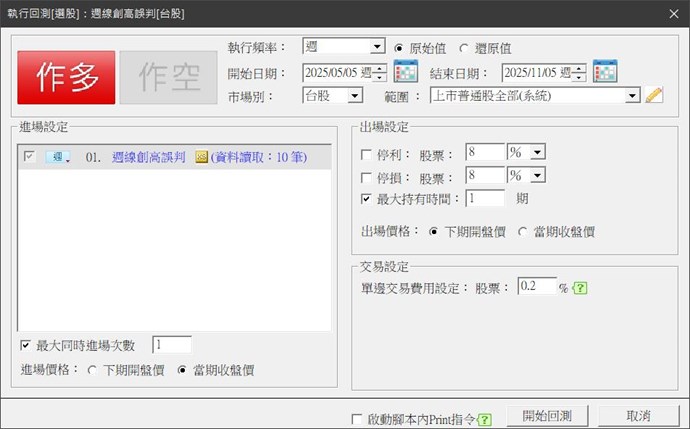Open the 停損 percent unit dropdown
Screen dimensions: 690x429
(x=537, y=176)
